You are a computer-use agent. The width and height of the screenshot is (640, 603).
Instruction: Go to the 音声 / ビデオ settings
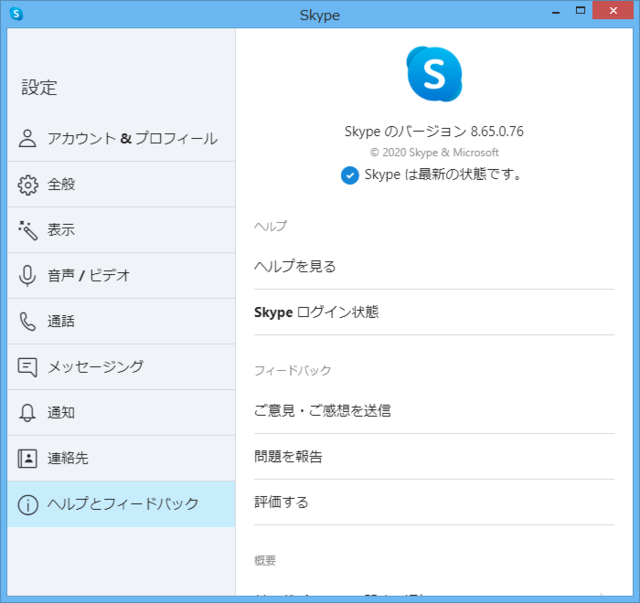[121, 276]
